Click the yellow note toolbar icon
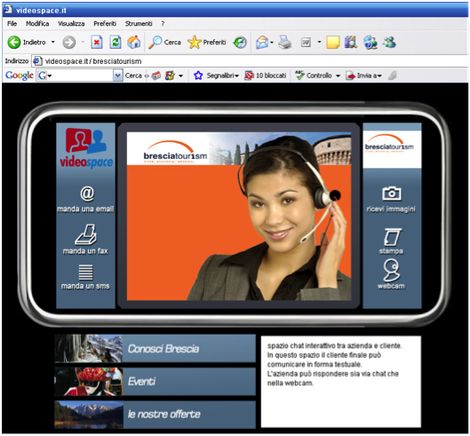Image resolution: width=470 pixels, height=436 pixels. coord(333,42)
